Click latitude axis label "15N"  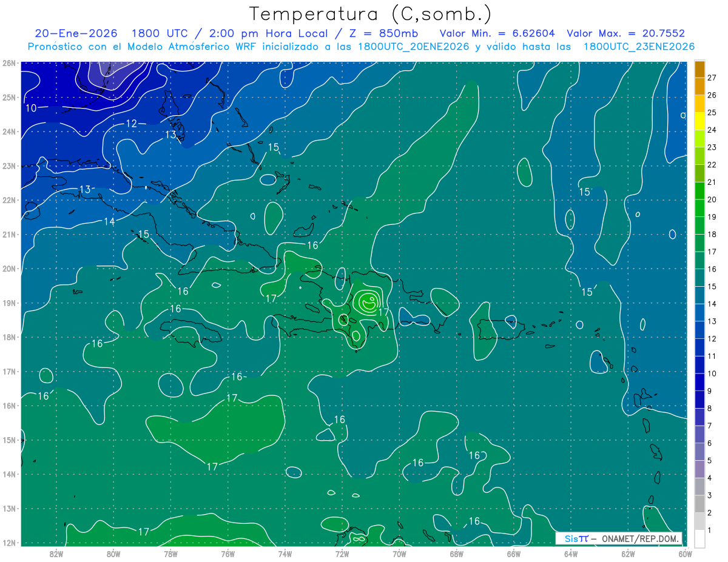pyautogui.click(x=8, y=440)
